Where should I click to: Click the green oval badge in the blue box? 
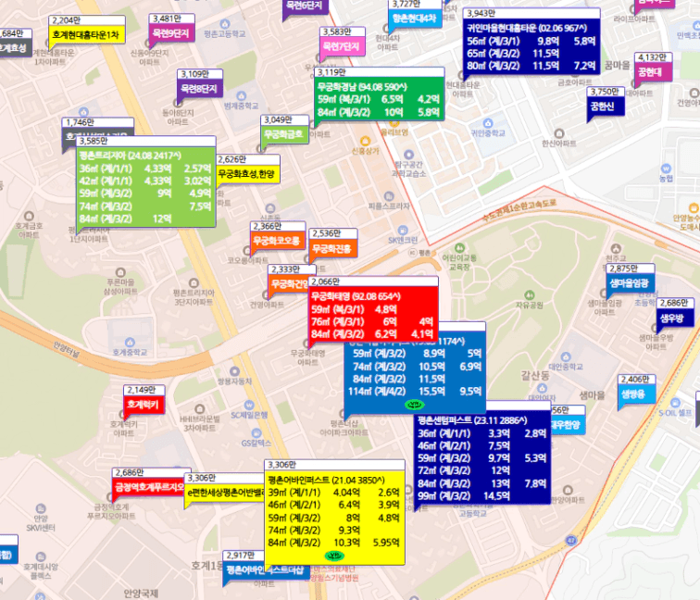pos(414,405)
